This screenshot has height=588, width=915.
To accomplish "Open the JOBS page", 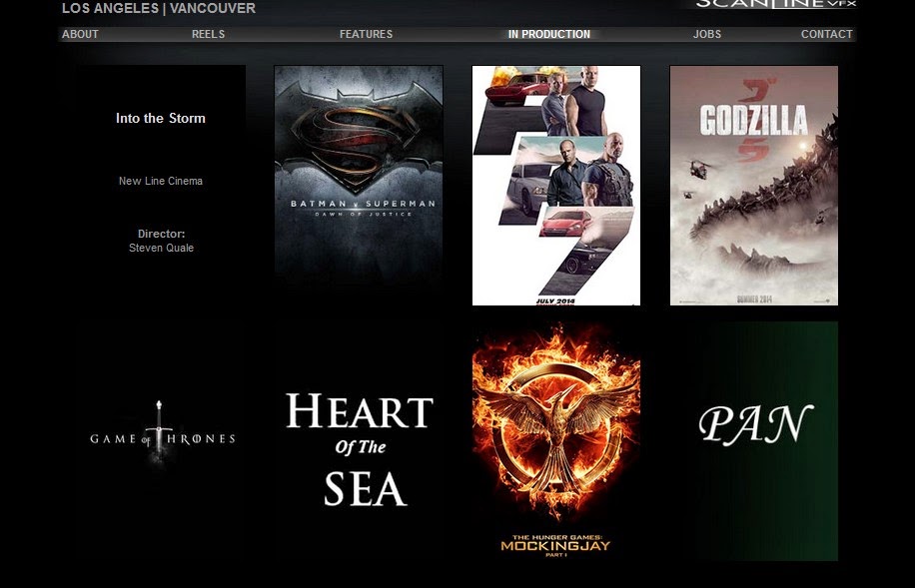I will point(706,34).
